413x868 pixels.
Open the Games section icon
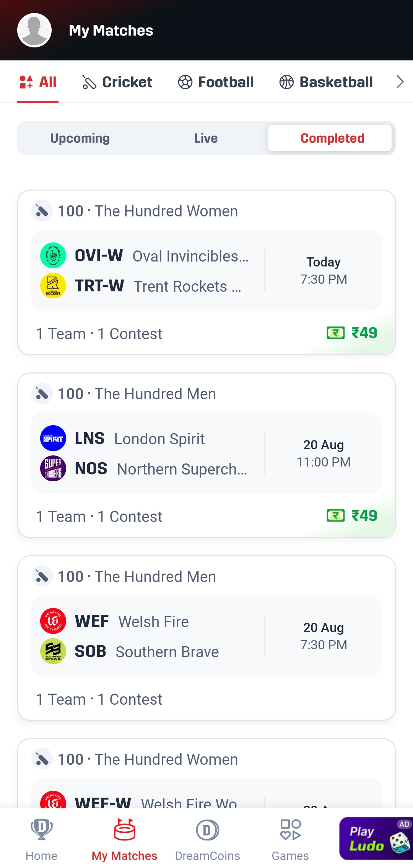tap(290, 830)
